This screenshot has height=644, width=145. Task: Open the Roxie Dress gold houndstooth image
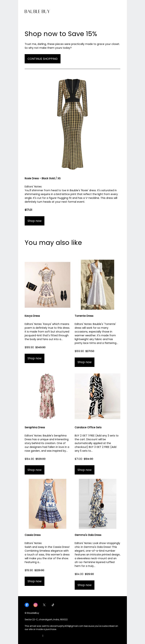(72, 124)
